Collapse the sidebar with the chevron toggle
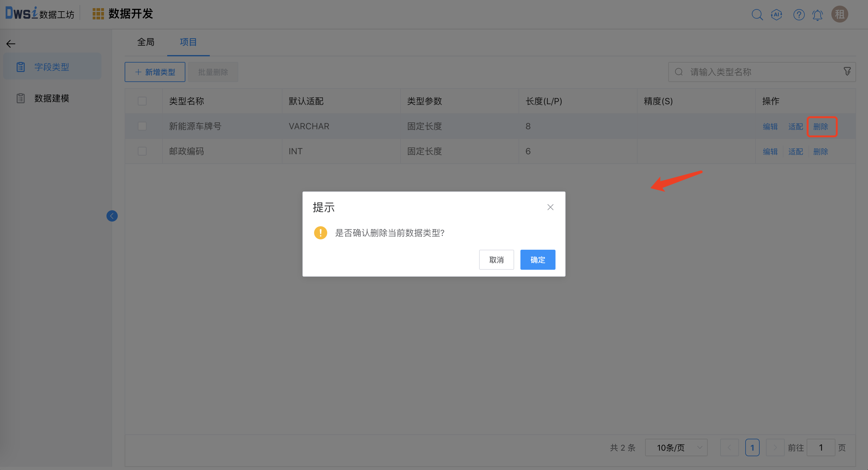Viewport: 868px width, 470px height. click(112, 216)
